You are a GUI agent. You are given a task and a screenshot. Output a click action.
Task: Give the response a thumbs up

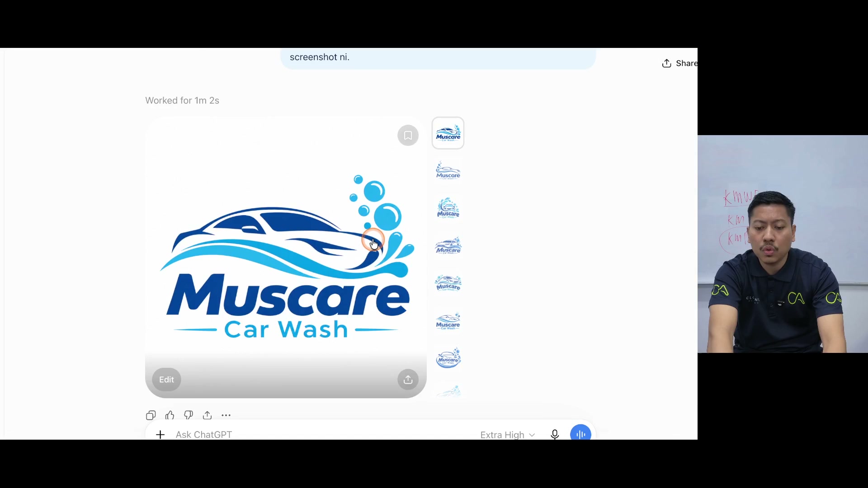[170, 415]
